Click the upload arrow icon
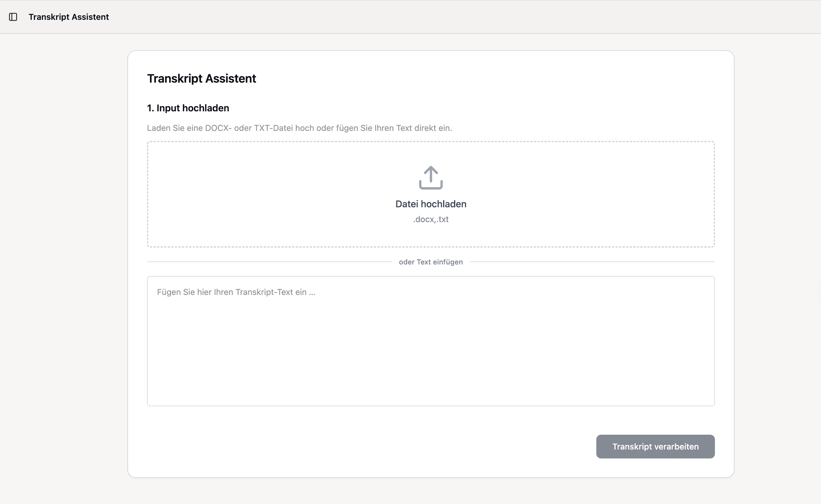Viewport: 821px width, 504px height. tap(431, 178)
